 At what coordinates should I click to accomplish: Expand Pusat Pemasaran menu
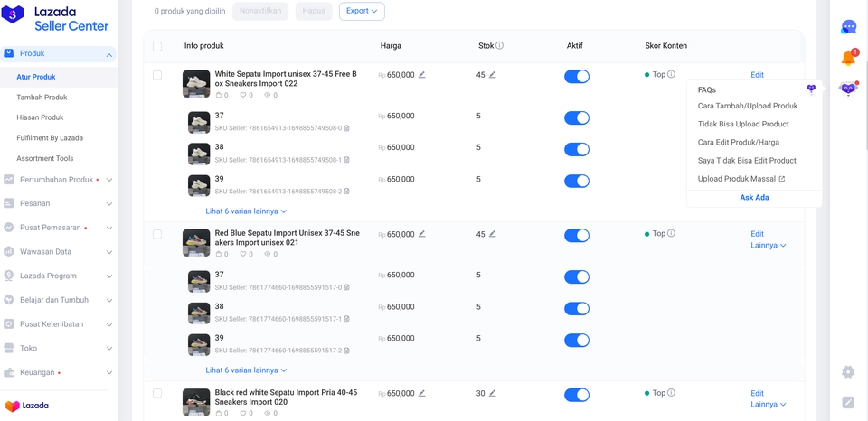[109, 228]
